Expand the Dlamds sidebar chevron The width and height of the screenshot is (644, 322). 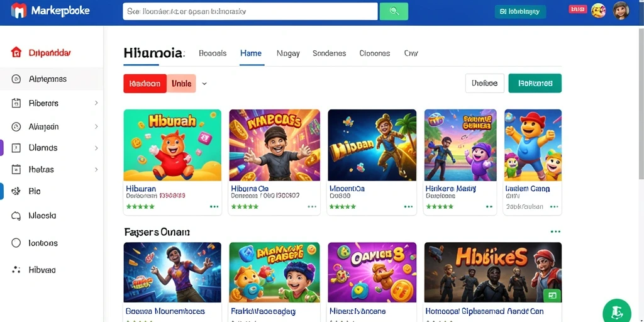click(x=96, y=148)
